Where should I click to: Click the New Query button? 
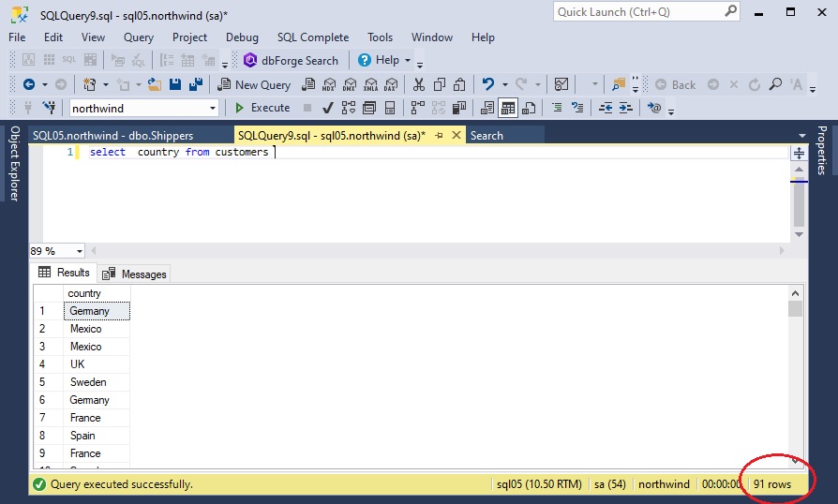(255, 84)
